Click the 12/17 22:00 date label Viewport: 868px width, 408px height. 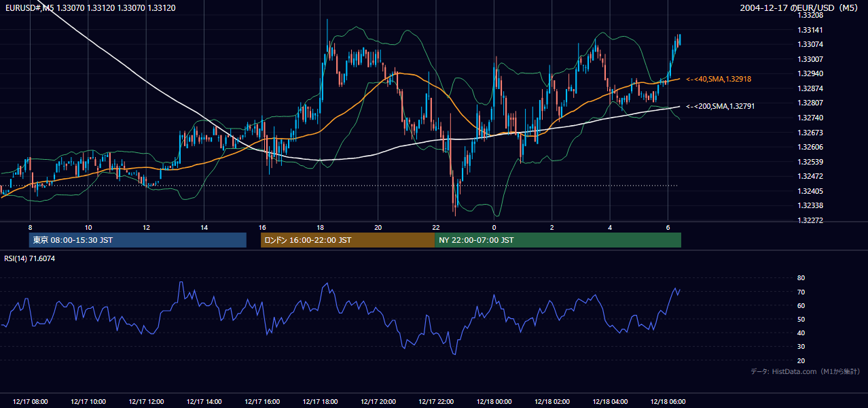pyautogui.click(x=436, y=402)
